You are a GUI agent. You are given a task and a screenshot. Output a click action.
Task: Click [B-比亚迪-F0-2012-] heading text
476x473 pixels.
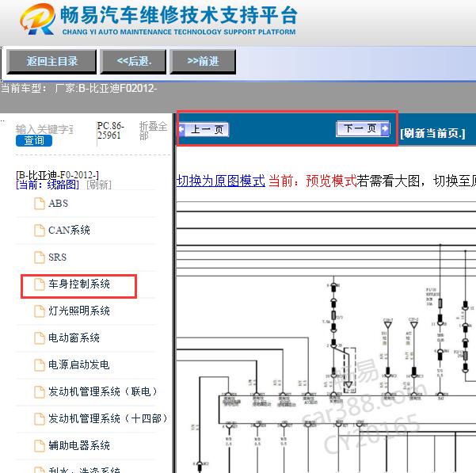[x=57, y=175]
